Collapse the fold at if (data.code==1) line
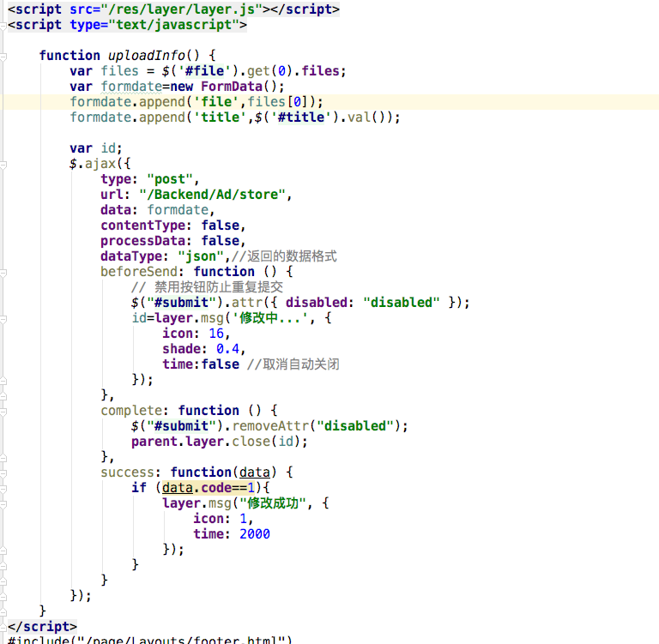Viewport: 659px width, 644px height. (3, 490)
